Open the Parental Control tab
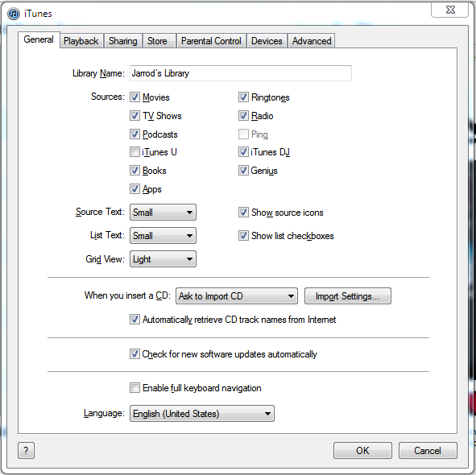 pyautogui.click(x=211, y=41)
